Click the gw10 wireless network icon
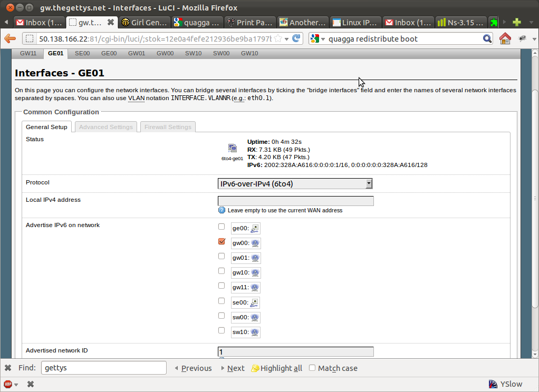The image size is (539, 392). click(255, 273)
